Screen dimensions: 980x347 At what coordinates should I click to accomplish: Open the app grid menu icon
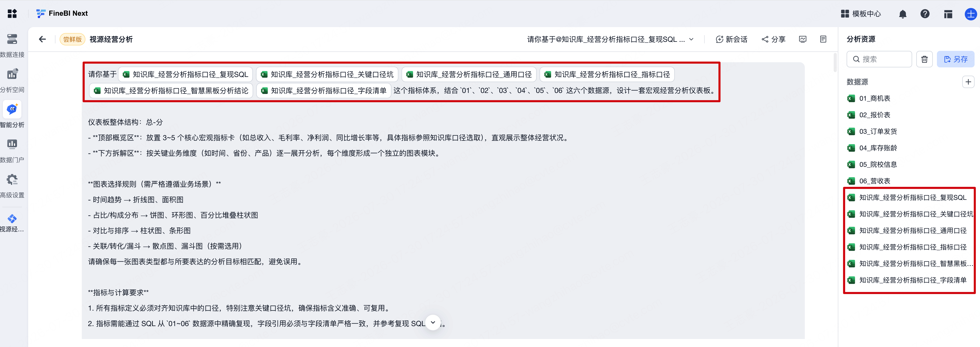coord(12,14)
